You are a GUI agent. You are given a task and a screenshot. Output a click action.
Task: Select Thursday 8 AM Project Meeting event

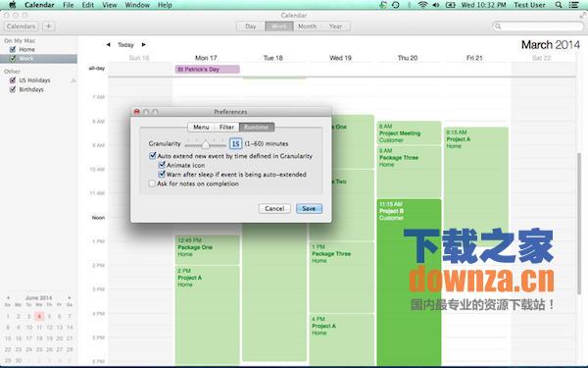click(x=409, y=132)
